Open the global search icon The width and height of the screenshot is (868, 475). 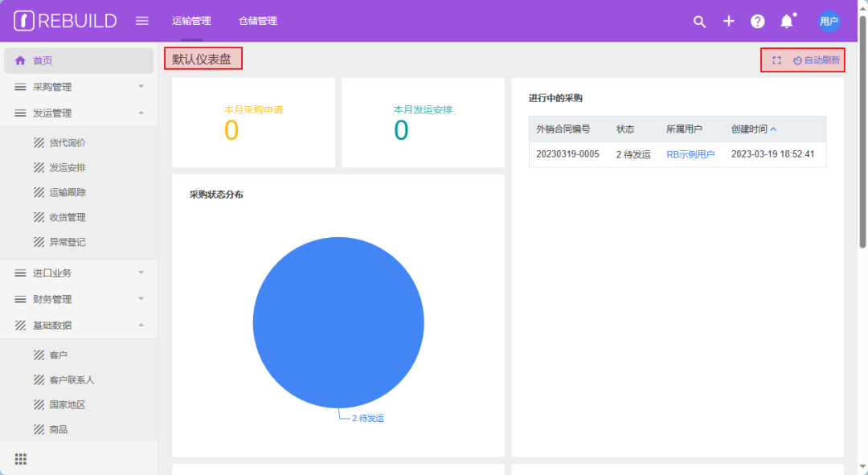(x=699, y=22)
